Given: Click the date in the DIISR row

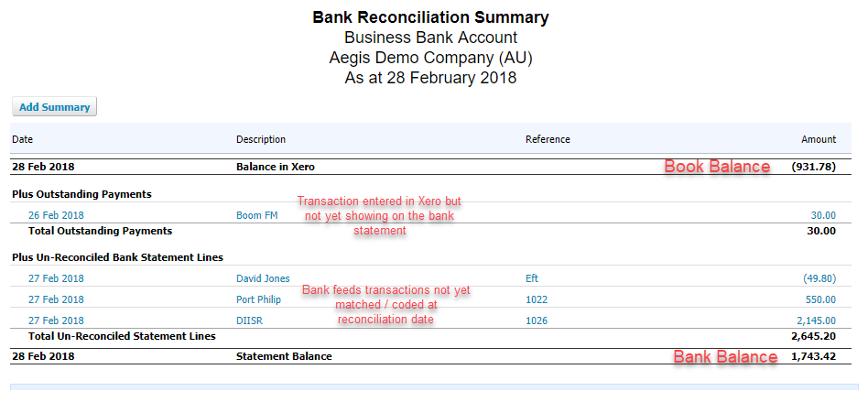Looking at the screenshot, I should point(56,321).
